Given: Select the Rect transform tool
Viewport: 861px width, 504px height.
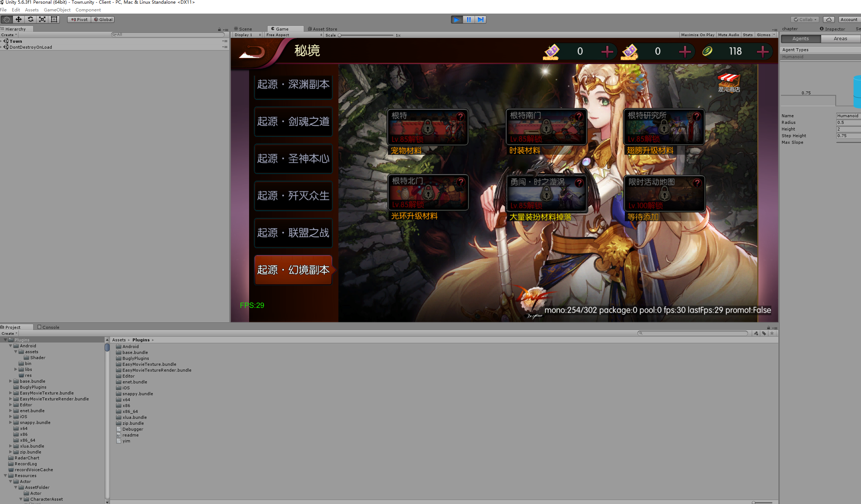Looking at the screenshot, I should tap(54, 20).
